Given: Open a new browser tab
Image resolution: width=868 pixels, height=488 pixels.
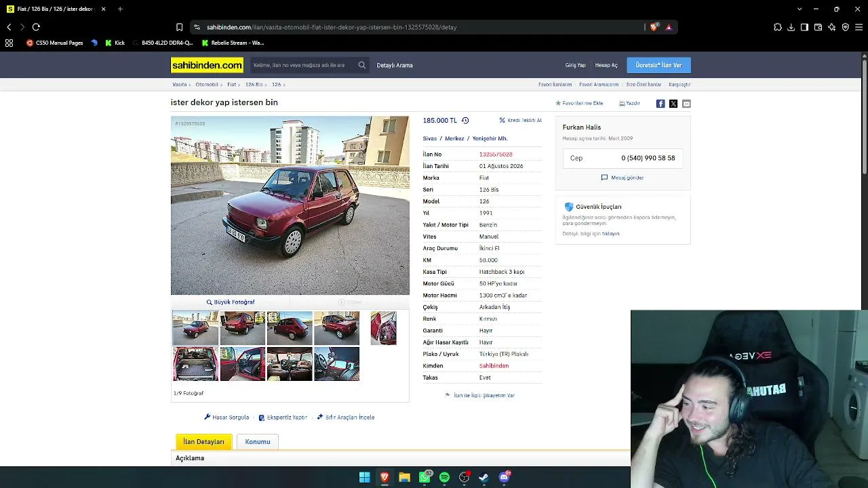Looking at the screenshot, I should 120,9.
